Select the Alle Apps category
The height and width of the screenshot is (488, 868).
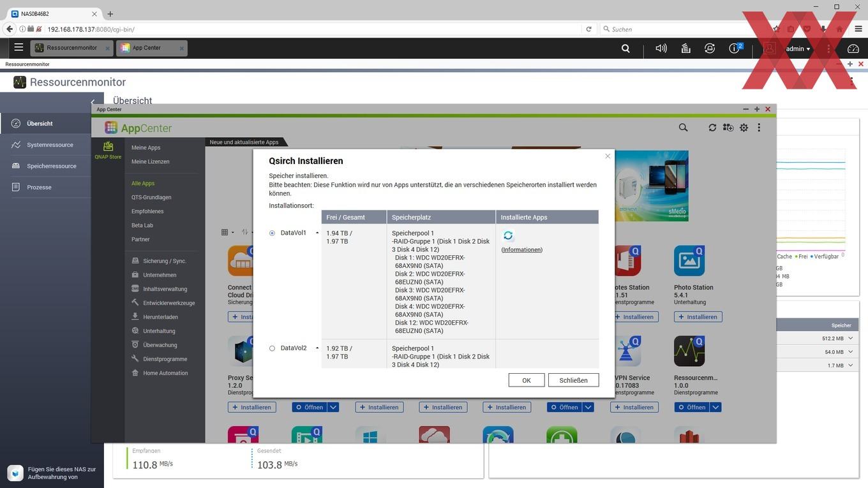pos(143,183)
